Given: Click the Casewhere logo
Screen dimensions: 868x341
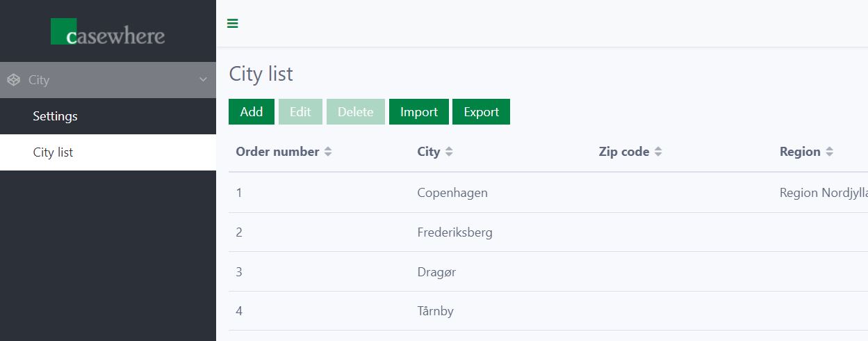Looking at the screenshot, I should coord(108,32).
